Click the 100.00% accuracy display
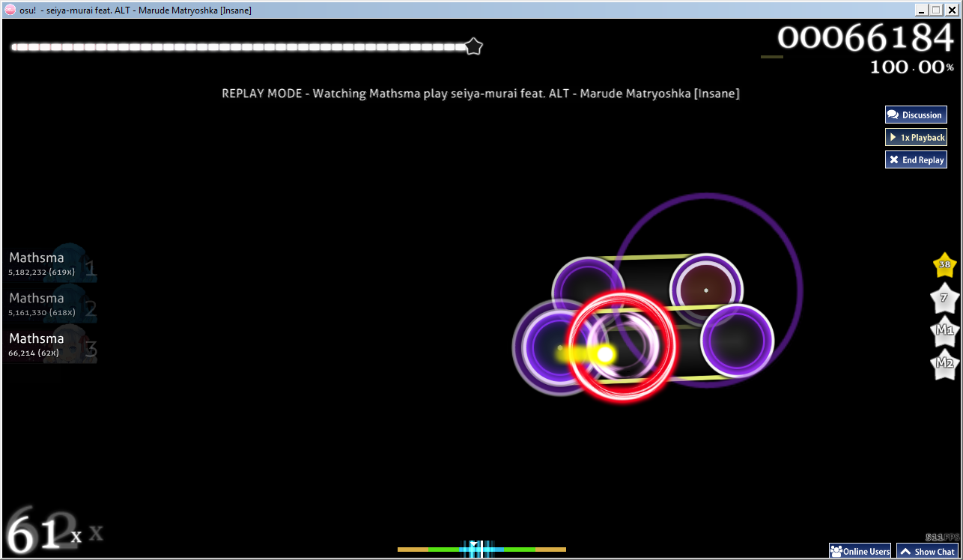The height and width of the screenshot is (560, 963). [x=912, y=67]
